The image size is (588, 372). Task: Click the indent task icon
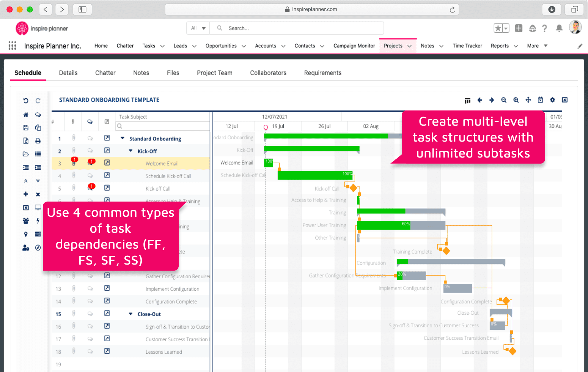(x=38, y=167)
